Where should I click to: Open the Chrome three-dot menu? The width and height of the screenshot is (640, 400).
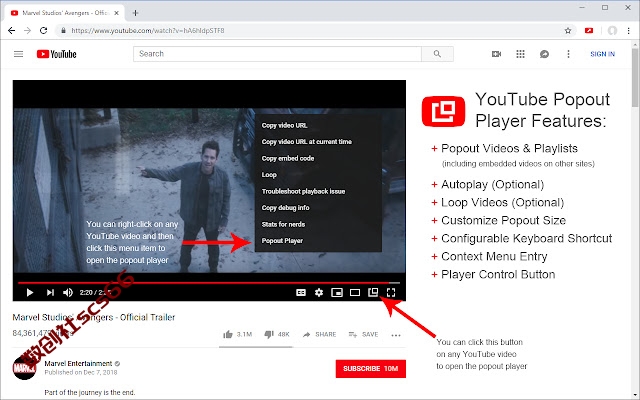pos(629,31)
